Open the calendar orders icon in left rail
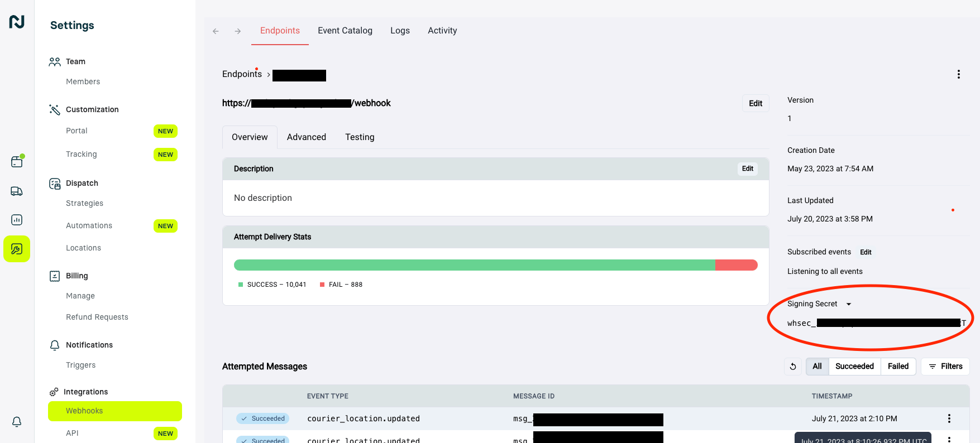 pyautogui.click(x=17, y=162)
